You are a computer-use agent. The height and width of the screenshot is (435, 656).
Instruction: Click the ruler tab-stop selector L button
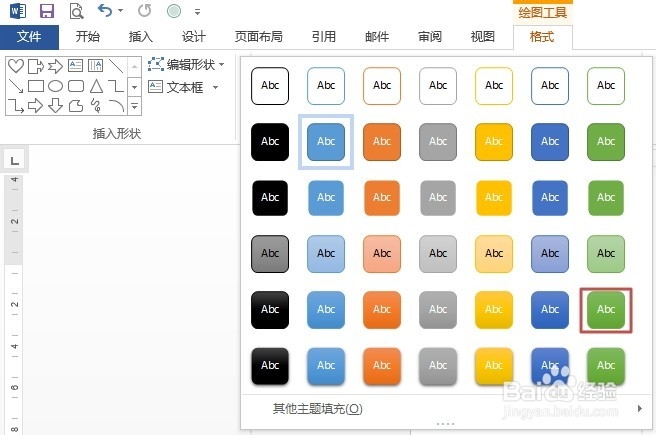click(x=15, y=160)
